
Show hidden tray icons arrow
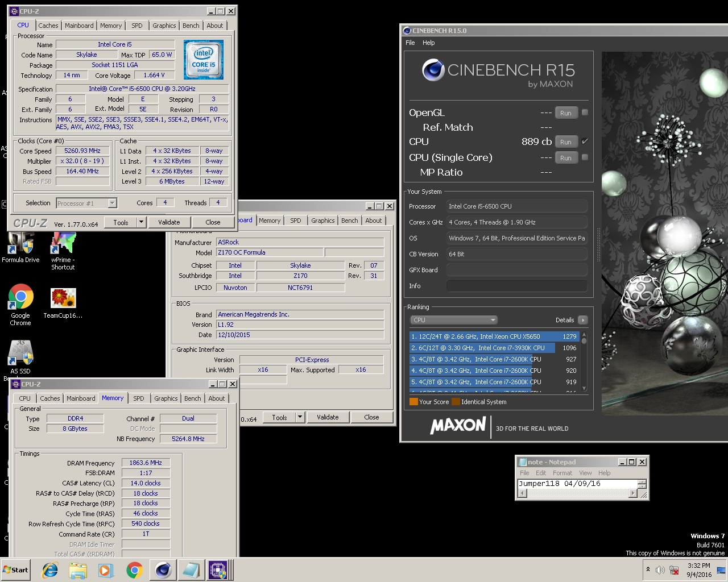click(x=648, y=569)
